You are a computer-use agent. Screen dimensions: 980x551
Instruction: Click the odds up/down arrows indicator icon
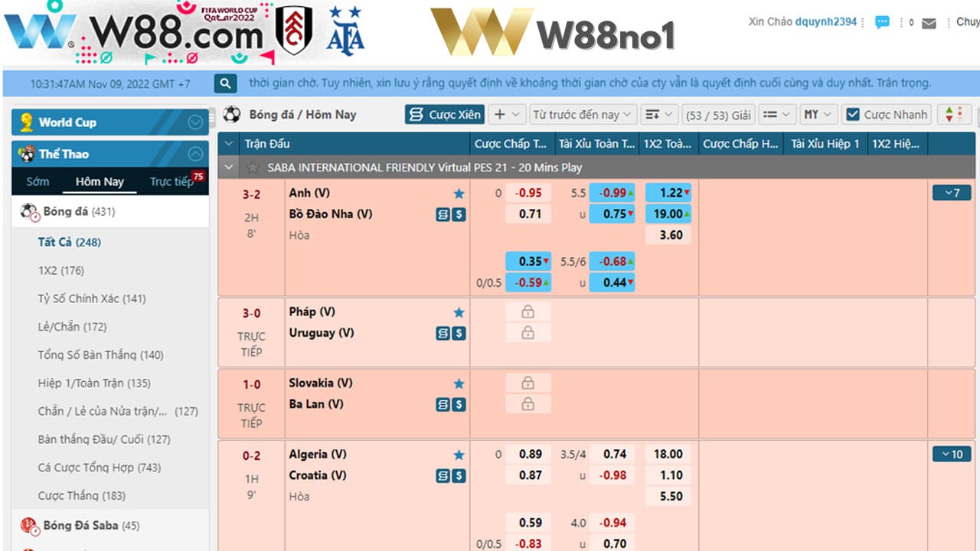click(949, 115)
